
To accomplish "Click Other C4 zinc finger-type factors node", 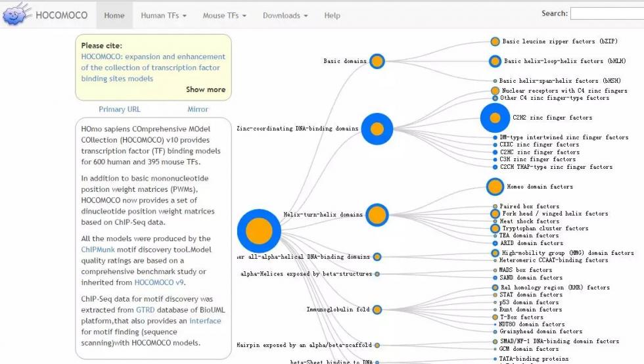I will pyautogui.click(x=495, y=98).
